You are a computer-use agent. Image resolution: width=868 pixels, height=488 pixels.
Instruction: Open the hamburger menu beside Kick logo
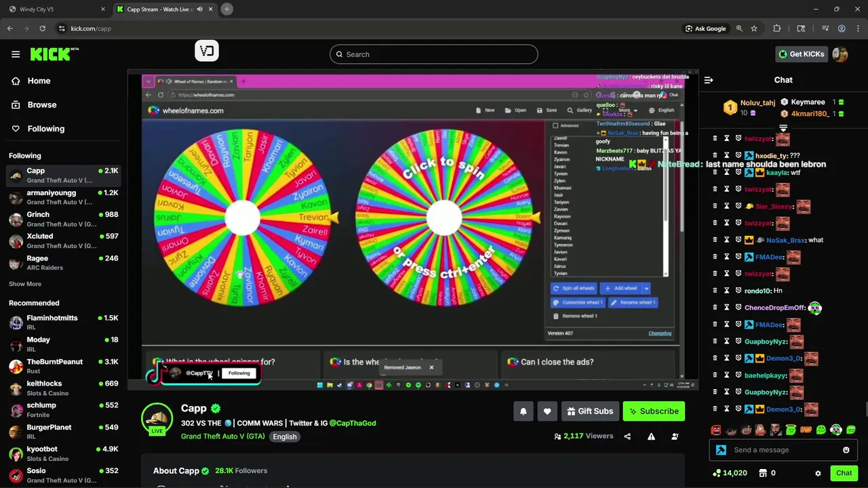pyautogui.click(x=16, y=54)
